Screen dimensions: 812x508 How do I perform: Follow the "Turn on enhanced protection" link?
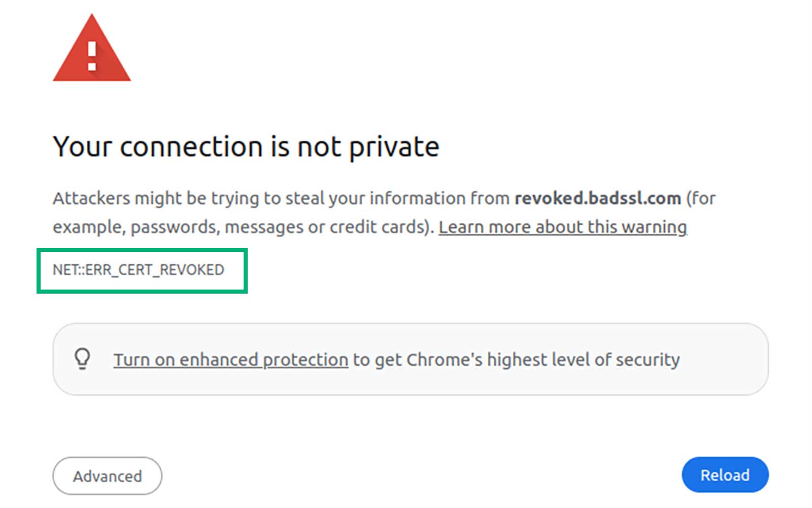pos(230,360)
